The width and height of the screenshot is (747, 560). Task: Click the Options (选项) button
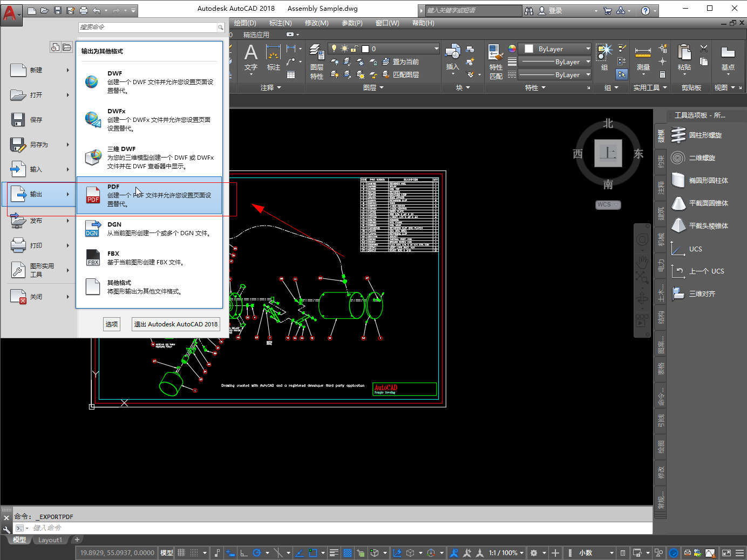112,324
